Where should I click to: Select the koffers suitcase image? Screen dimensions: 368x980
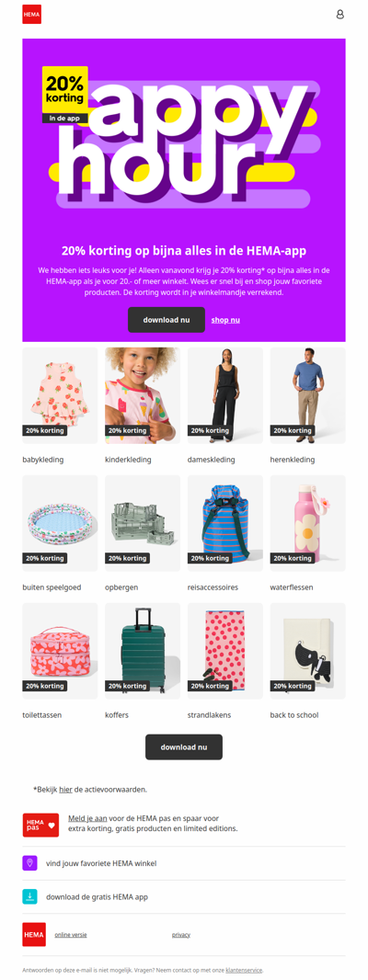[143, 651]
